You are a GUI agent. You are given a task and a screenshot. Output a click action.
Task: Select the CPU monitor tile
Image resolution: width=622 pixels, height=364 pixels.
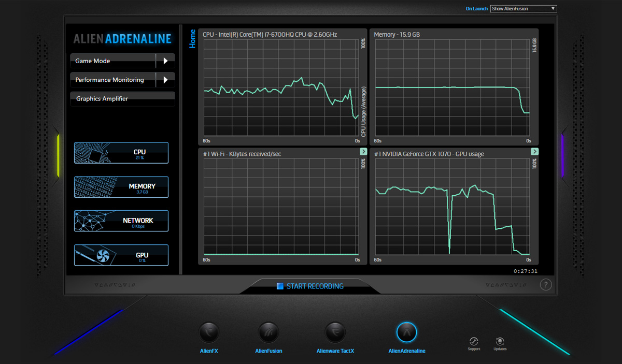tap(121, 153)
